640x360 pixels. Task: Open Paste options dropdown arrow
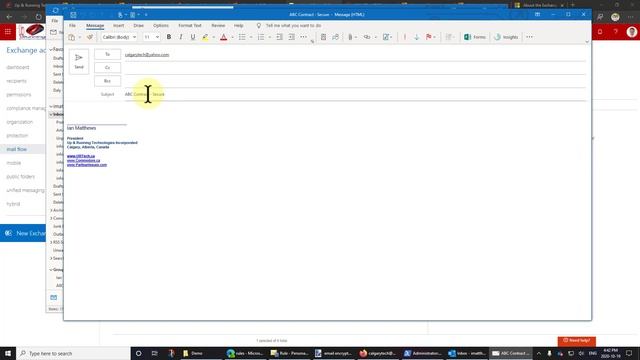(x=80, y=37)
